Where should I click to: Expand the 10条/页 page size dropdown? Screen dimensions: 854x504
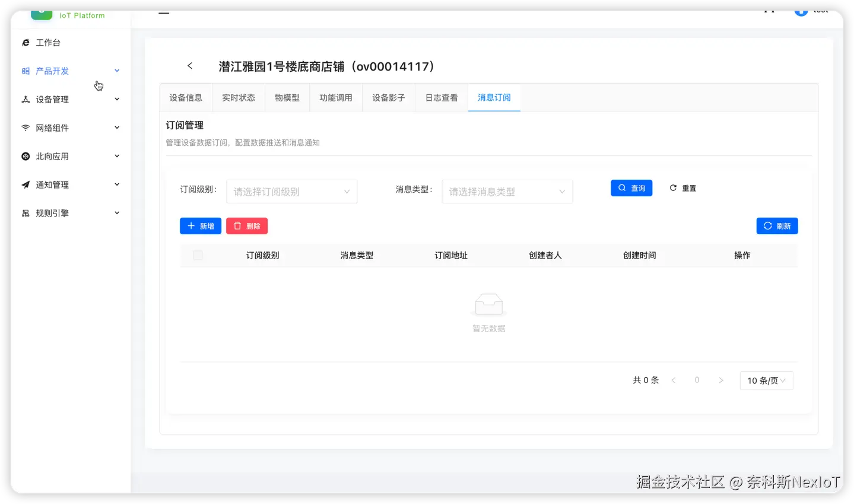tap(766, 380)
